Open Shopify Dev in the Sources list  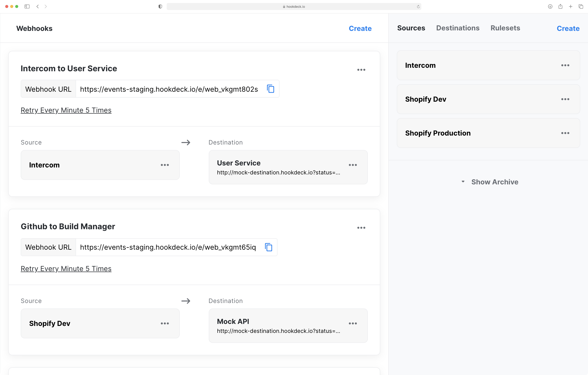tap(488, 99)
